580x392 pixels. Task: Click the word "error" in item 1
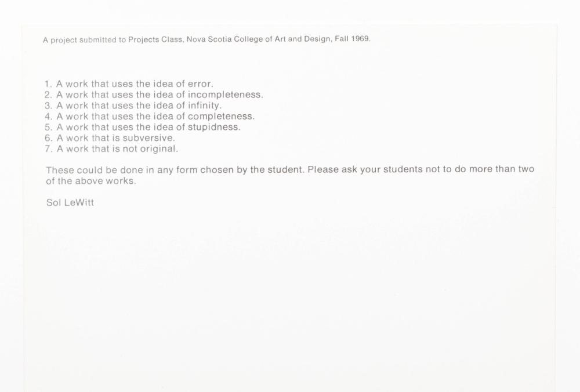pyautogui.click(x=201, y=84)
